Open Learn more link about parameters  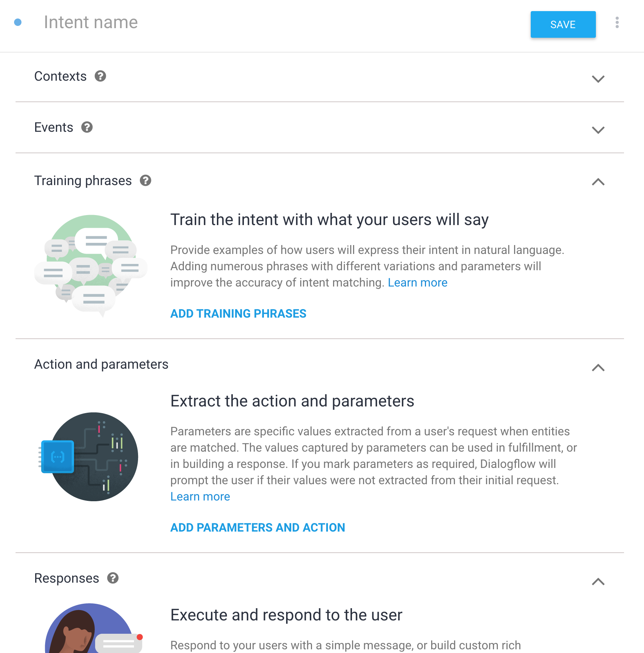(x=200, y=497)
